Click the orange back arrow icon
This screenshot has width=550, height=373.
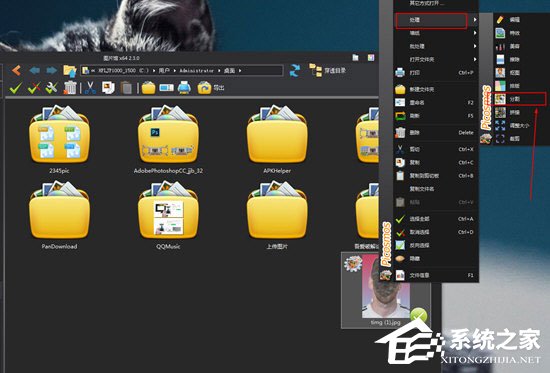[x=16, y=70]
